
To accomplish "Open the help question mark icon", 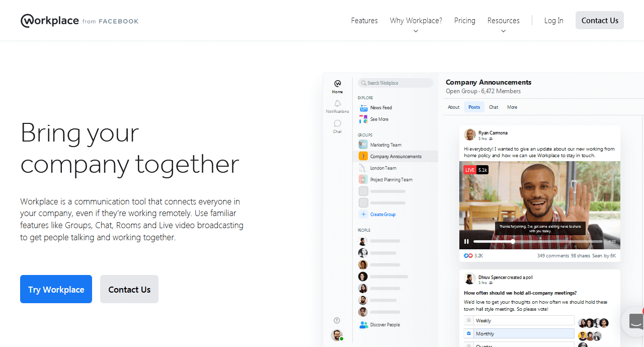I will click(337, 320).
